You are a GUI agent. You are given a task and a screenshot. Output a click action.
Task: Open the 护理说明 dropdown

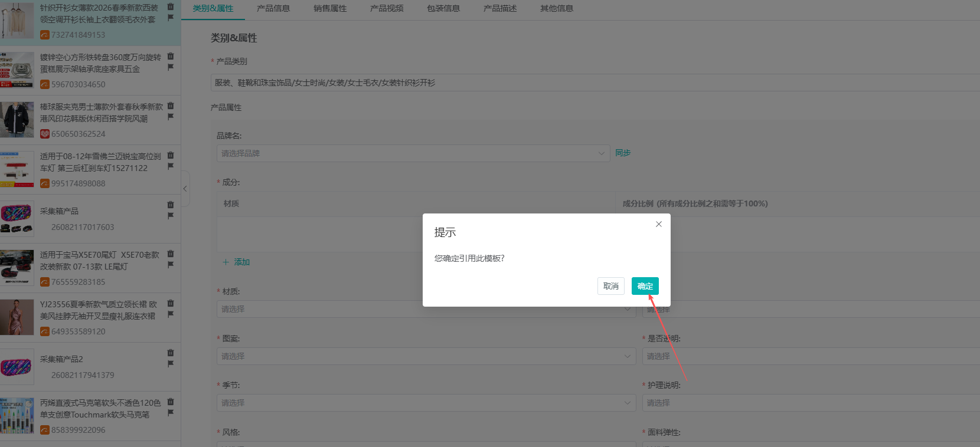point(811,403)
